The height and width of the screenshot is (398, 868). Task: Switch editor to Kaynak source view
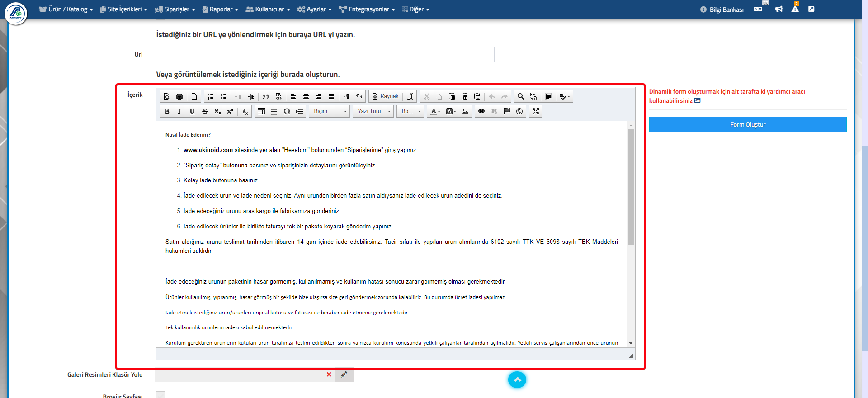386,96
